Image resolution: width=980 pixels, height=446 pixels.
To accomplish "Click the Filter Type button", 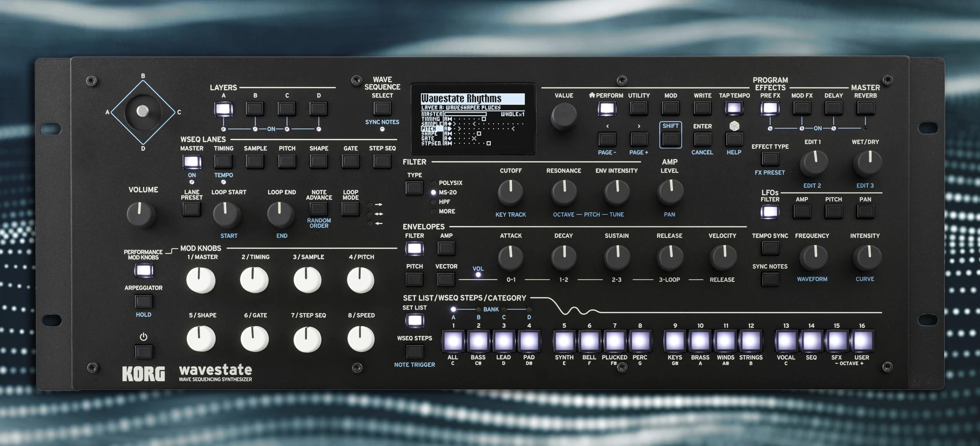I will (x=414, y=188).
